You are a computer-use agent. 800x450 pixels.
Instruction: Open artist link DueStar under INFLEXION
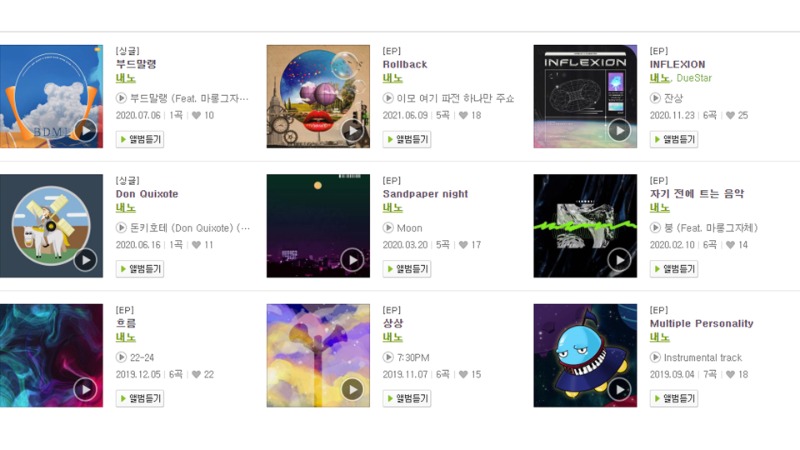coord(694,78)
